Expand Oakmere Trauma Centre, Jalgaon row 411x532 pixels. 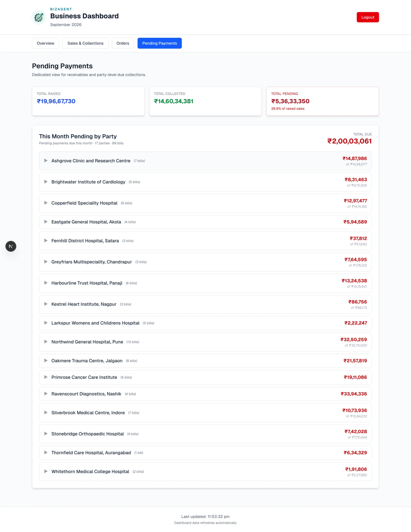(x=205, y=361)
